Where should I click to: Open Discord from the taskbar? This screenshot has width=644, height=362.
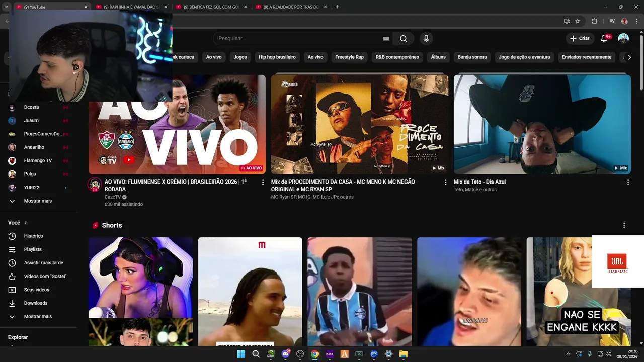pos(285,354)
